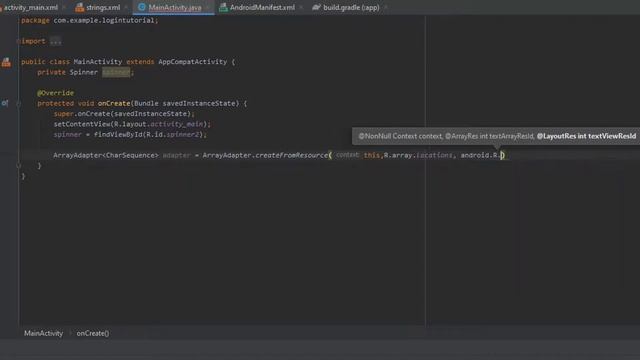Click 'setContentView' method call
This screenshot has height=360, width=640.
tap(82, 124)
